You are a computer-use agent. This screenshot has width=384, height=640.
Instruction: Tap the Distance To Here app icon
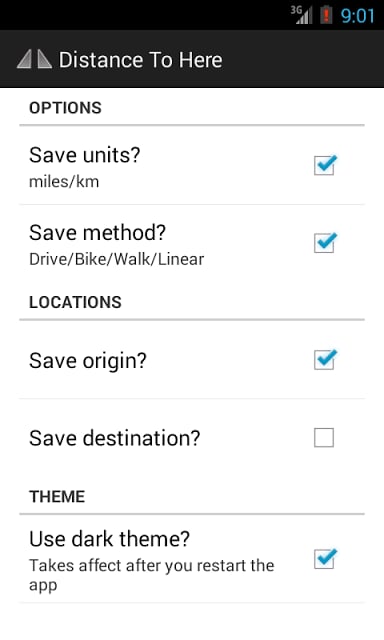pyautogui.click(x=34, y=60)
